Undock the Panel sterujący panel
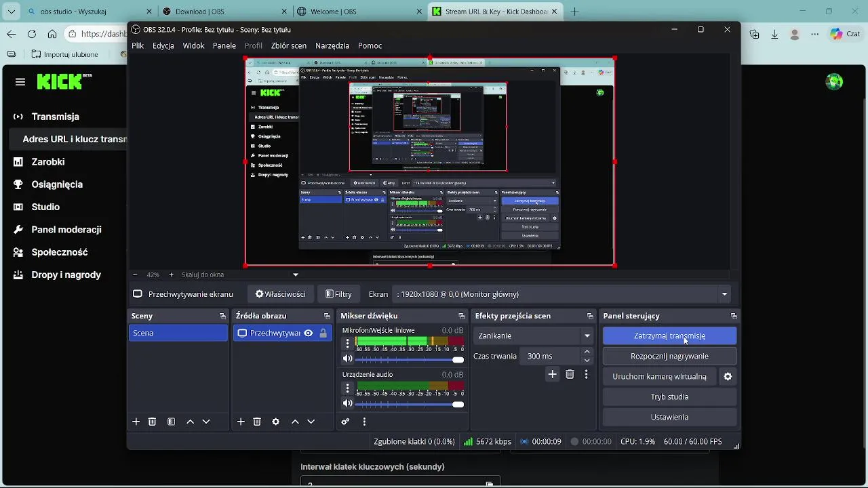This screenshot has width=868, height=488. [x=734, y=317]
